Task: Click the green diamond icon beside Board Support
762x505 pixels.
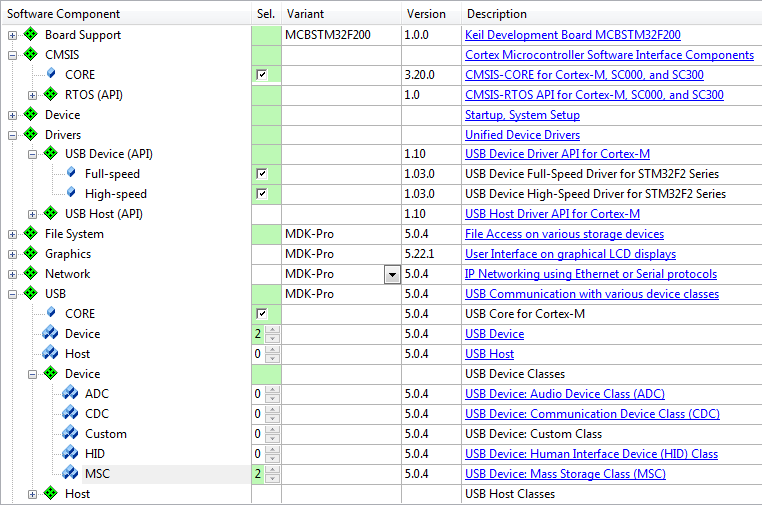Action: tap(31, 35)
